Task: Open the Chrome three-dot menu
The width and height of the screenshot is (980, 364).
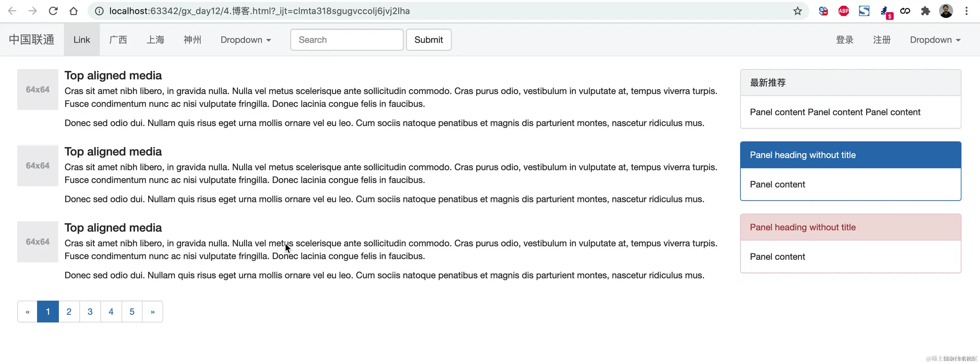Action: [x=966, y=11]
